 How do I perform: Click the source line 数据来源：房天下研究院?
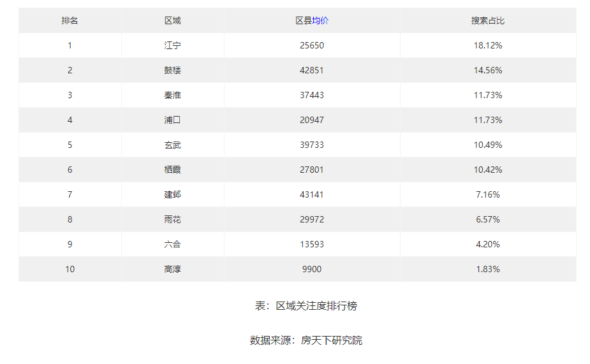[x=306, y=340]
